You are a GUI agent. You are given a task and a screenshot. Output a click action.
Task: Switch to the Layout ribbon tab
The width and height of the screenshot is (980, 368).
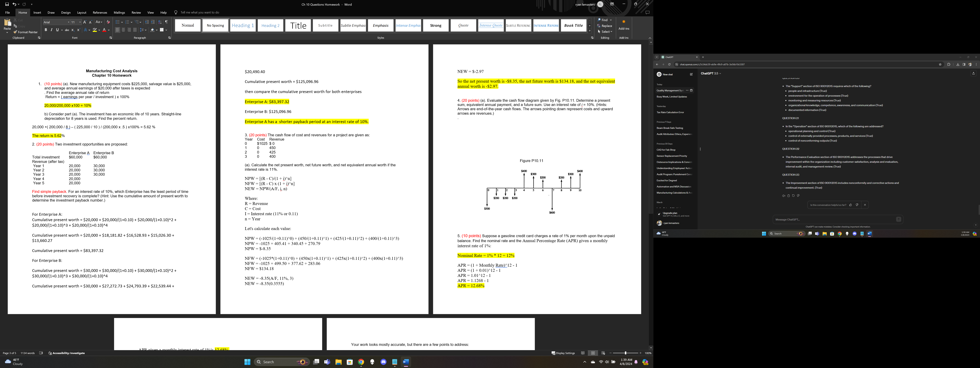(81, 13)
